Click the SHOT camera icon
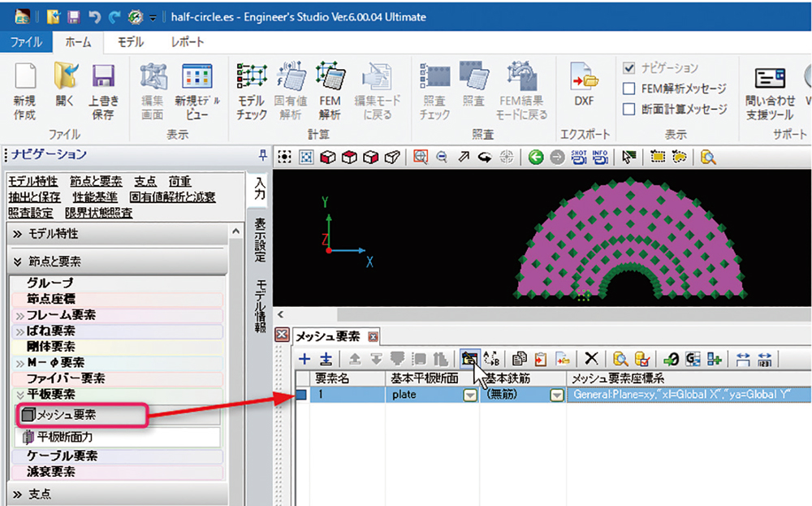 [578, 157]
